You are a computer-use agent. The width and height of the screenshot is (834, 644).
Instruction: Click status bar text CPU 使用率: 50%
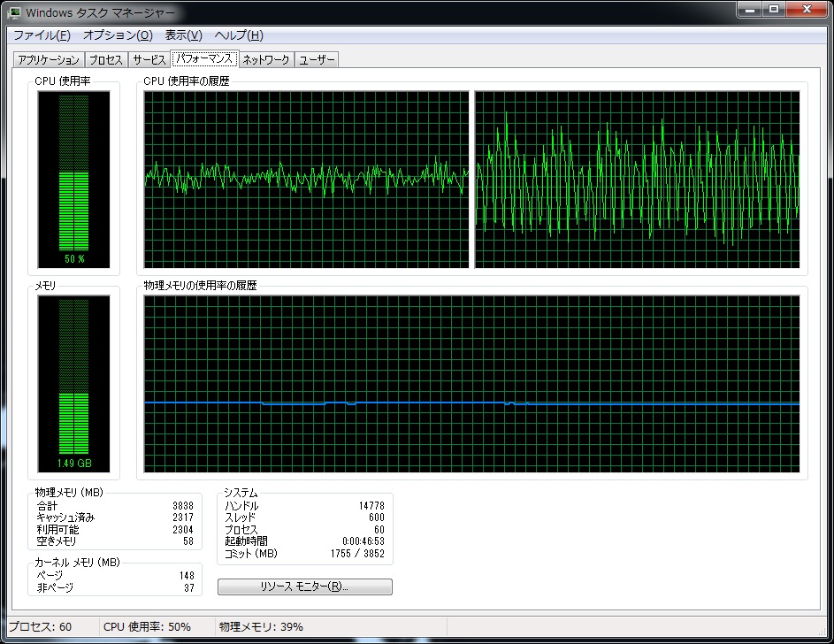click(x=147, y=627)
